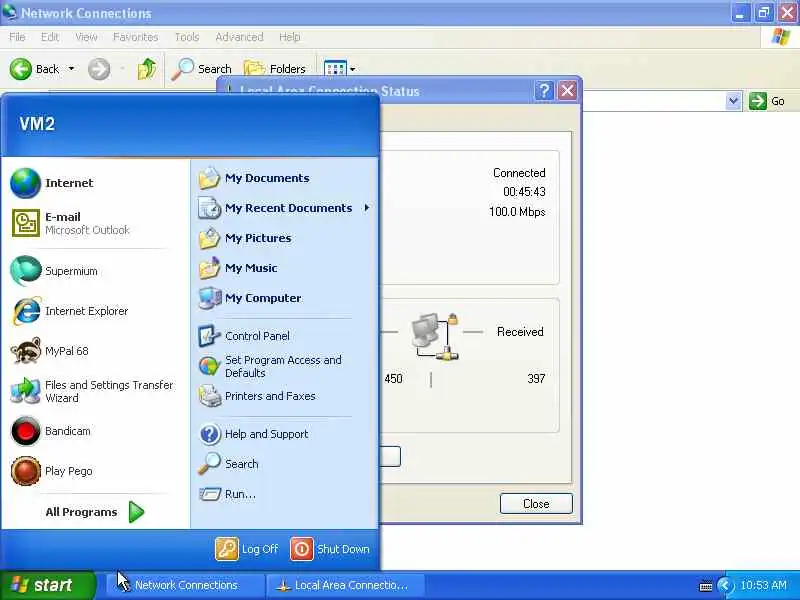
Task: Open the File menu in Network Connections
Action: coord(17,37)
